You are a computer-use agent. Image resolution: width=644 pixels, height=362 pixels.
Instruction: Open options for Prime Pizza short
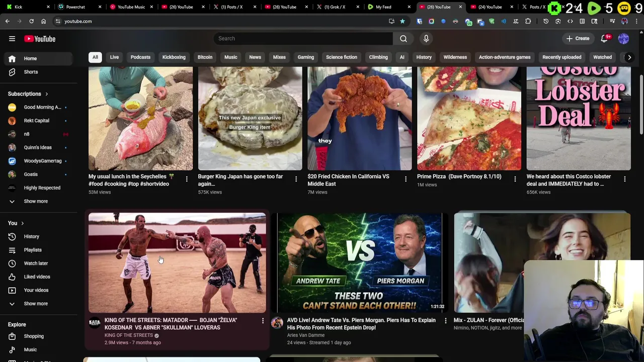click(x=515, y=179)
